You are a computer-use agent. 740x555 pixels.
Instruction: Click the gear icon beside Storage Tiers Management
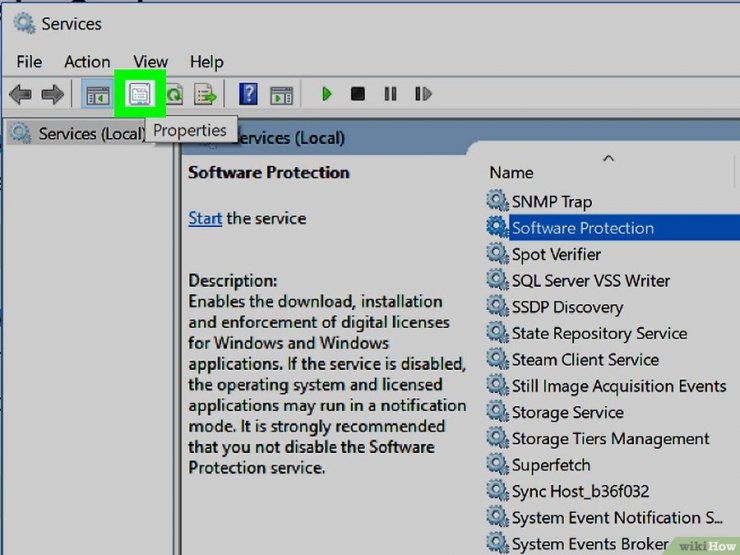point(497,438)
